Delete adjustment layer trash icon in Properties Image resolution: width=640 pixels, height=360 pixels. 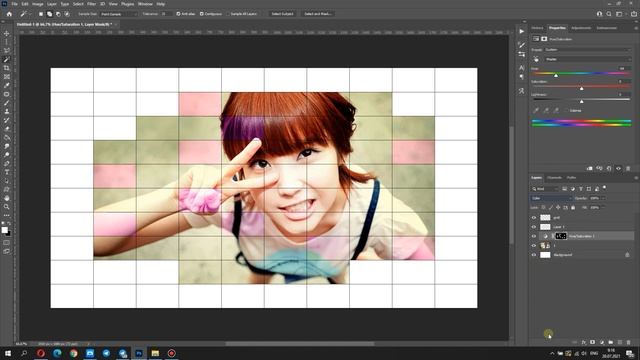(x=628, y=168)
